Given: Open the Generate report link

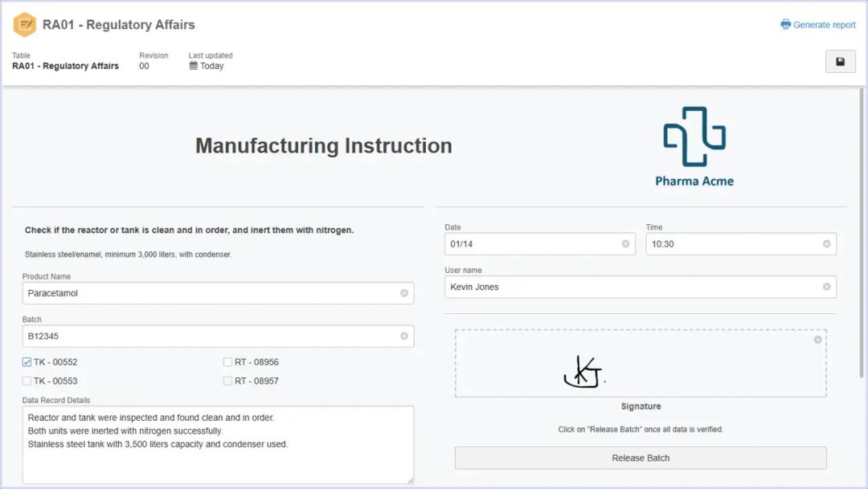Looking at the screenshot, I should (x=818, y=25).
